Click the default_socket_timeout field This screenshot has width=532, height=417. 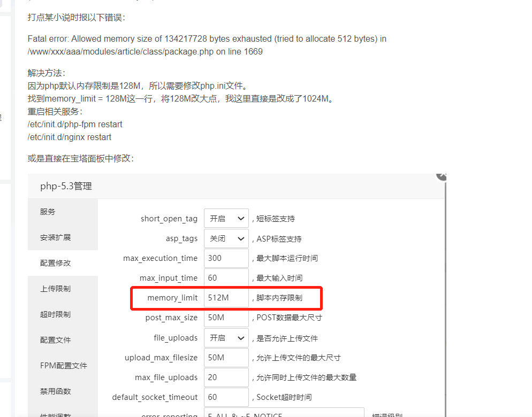pyautogui.click(x=226, y=397)
